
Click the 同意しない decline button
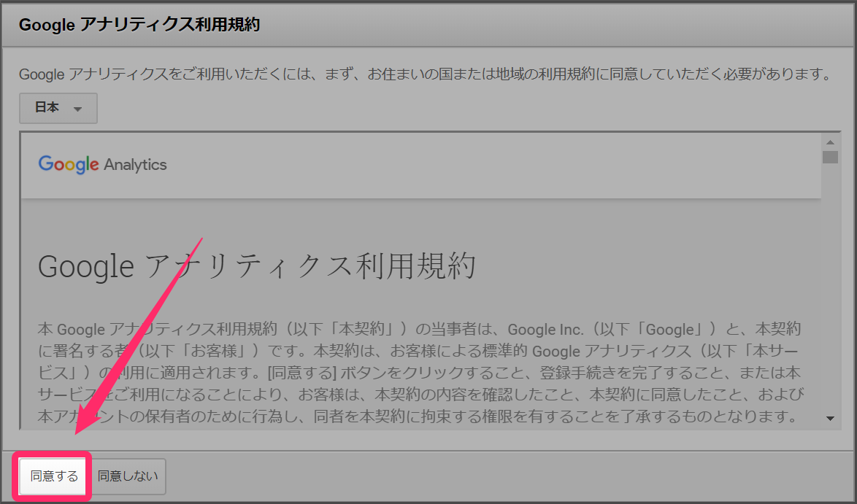128,476
